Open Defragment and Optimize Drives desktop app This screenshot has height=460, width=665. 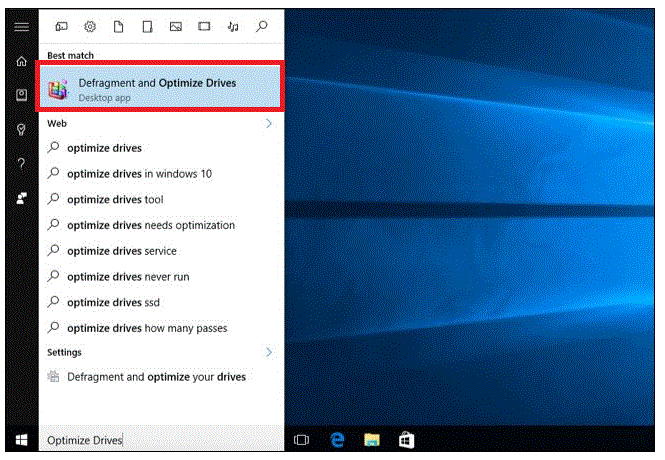tap(160, 86)
